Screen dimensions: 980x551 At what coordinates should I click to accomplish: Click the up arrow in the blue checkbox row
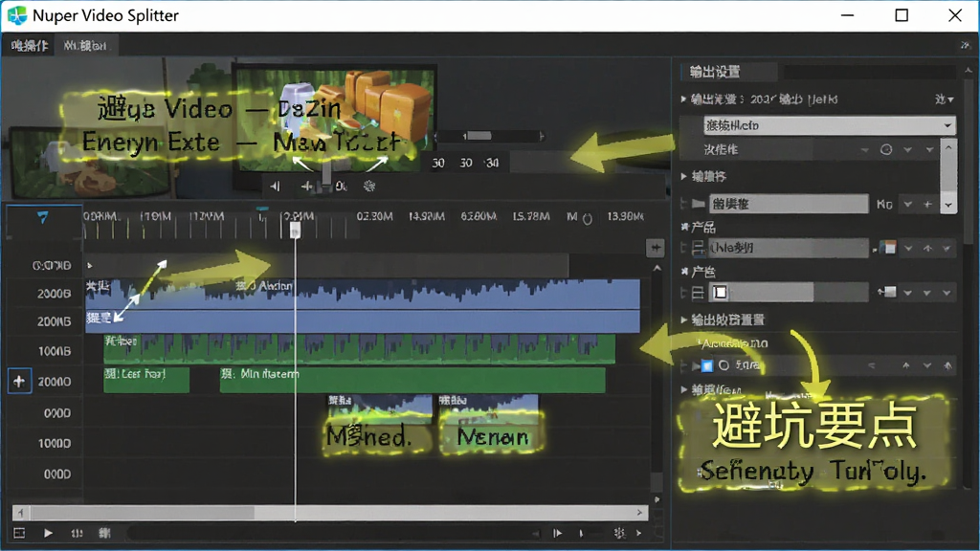[905, 366]
